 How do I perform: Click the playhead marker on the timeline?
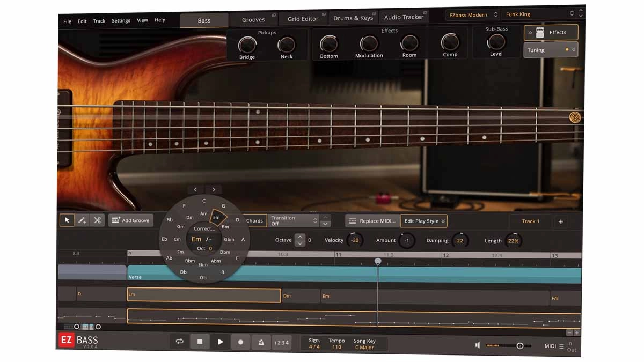click(x=378, y=261)
